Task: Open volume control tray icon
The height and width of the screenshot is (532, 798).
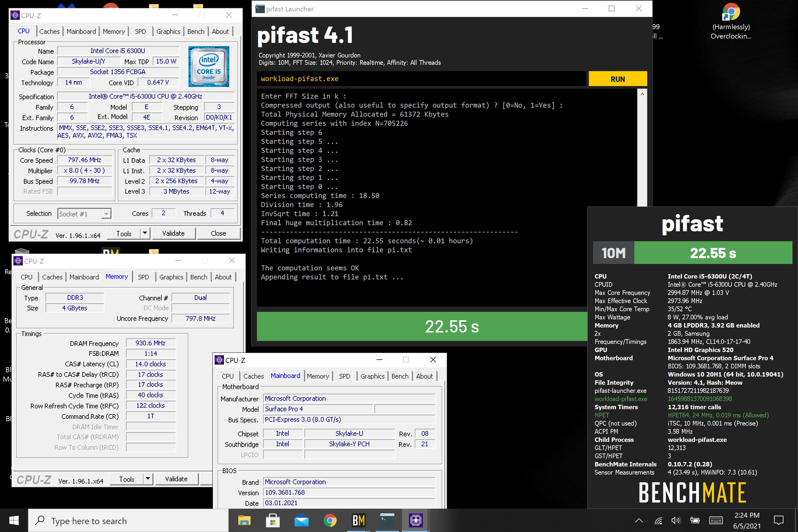Action: [676, 520]
